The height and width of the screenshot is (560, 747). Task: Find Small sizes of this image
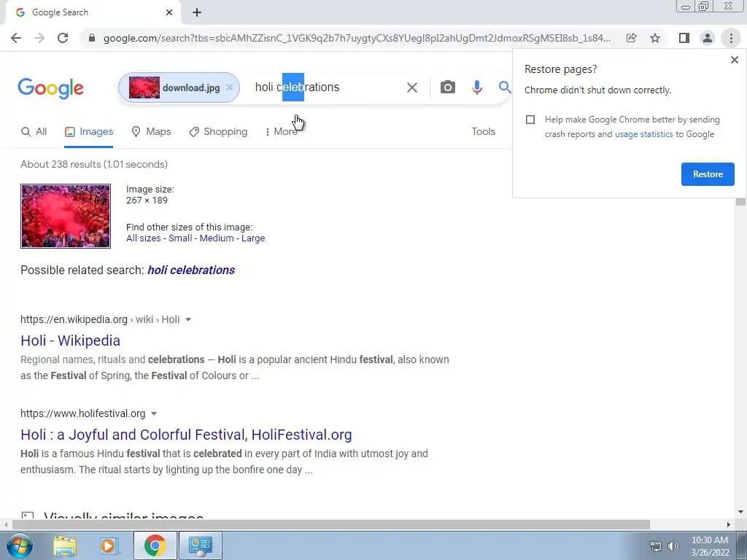point(180,238)
